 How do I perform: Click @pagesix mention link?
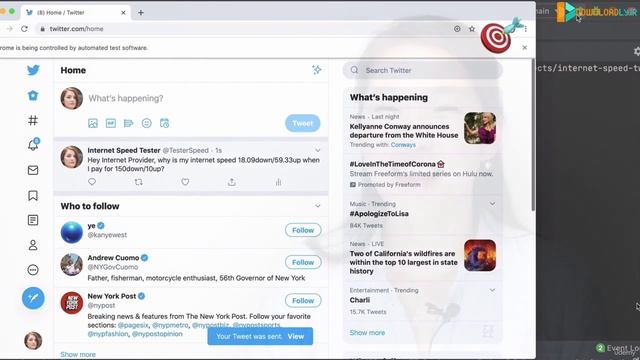(133, 325)
